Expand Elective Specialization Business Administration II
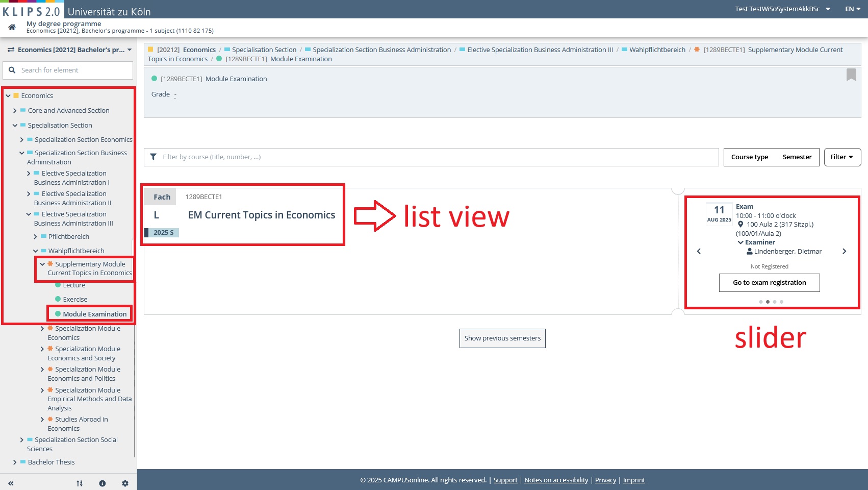The height and width of the screenshot is (490, 868). click(29, 194)
